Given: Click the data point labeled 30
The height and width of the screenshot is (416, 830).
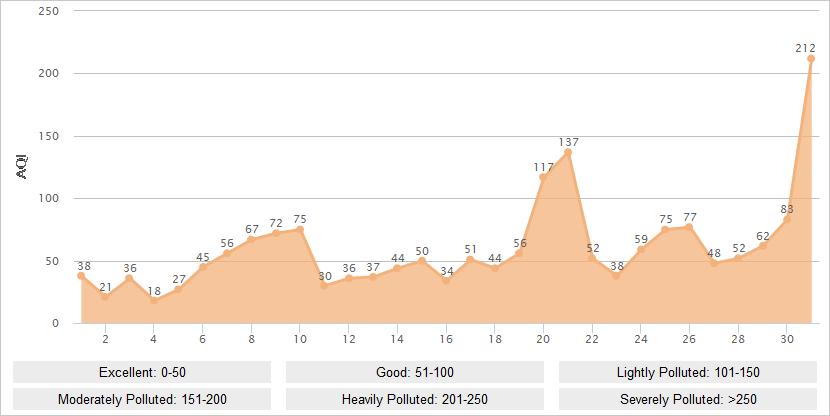Looking at the screenshot, I should (324, 286).
